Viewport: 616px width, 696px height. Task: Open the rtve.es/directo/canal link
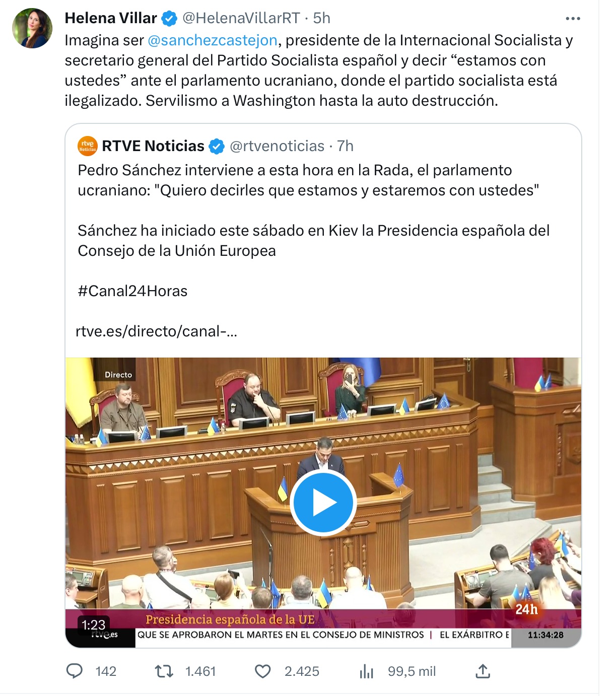[x=156, y=331]
